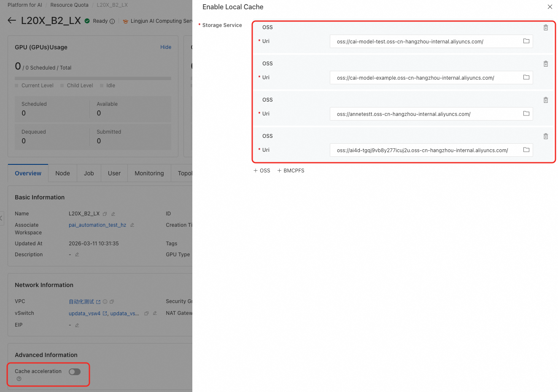Switch to the User tab

pyautogui.click(x=114, y=173)
